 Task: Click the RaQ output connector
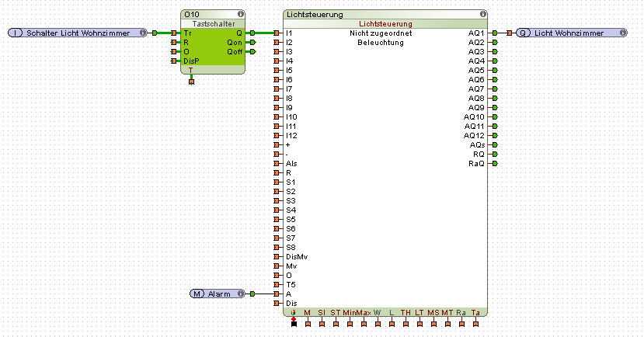click(494, 163)
